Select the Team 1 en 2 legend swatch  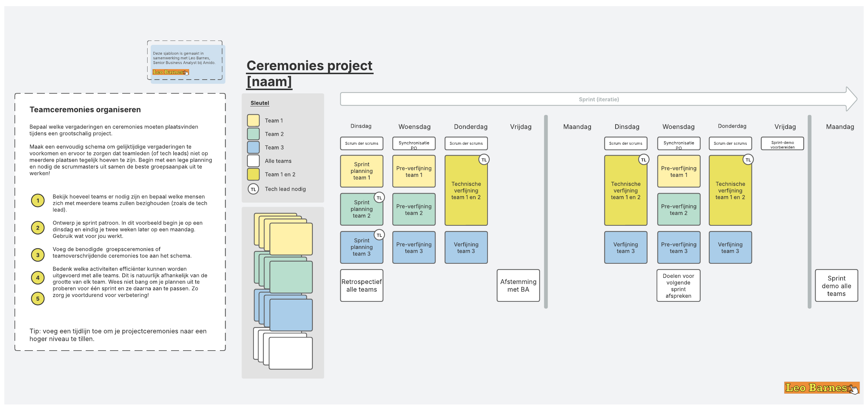253,174
